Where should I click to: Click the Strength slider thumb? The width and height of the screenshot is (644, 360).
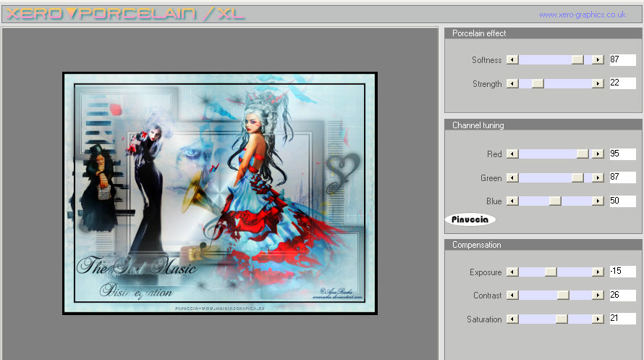(538, 84)
